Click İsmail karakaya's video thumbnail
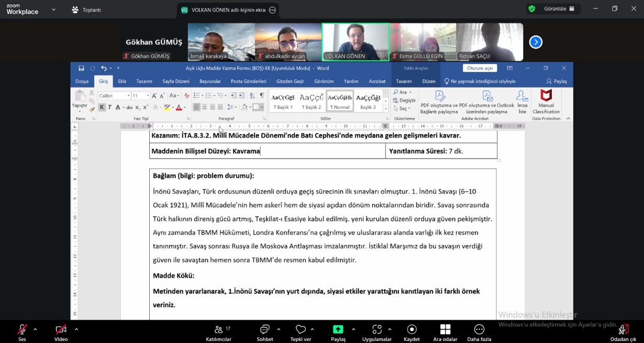Viewport: 644px width, 343px height. [x=221, y=42]
